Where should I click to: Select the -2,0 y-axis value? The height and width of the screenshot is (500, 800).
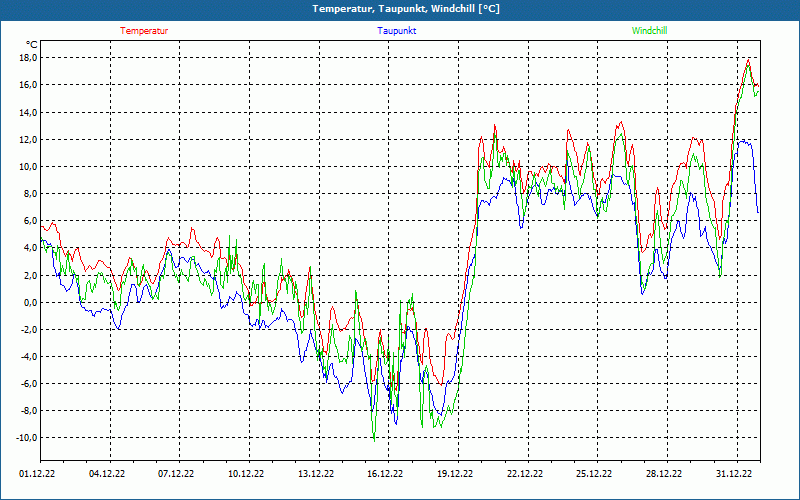coord(28,329)
